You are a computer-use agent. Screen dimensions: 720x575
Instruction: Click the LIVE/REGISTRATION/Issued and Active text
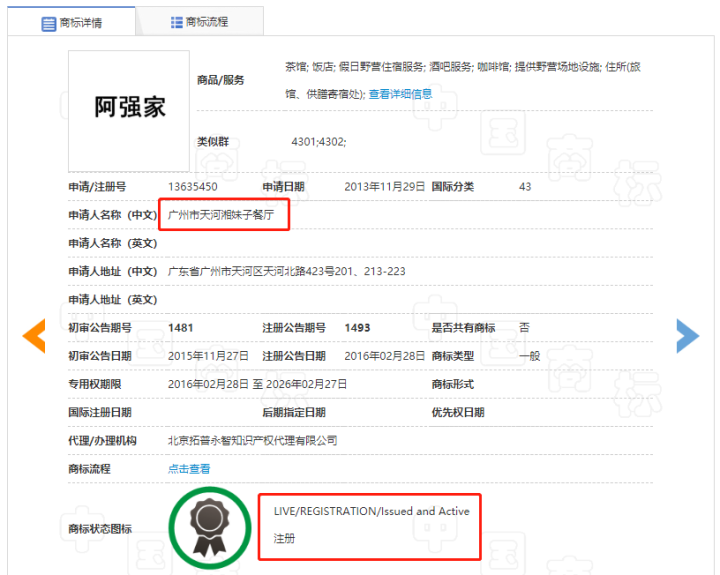[371, 511]
